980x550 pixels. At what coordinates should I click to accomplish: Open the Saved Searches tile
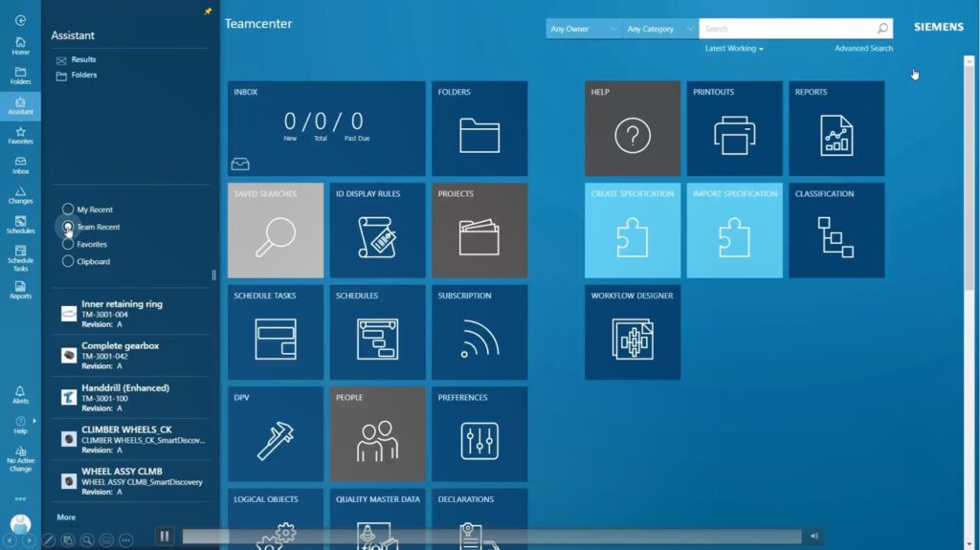276,230
